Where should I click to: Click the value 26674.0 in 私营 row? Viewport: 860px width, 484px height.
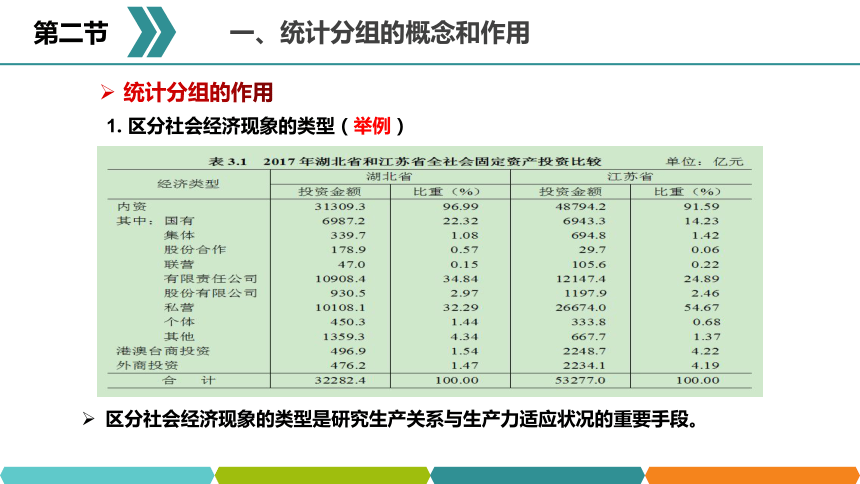580,308
